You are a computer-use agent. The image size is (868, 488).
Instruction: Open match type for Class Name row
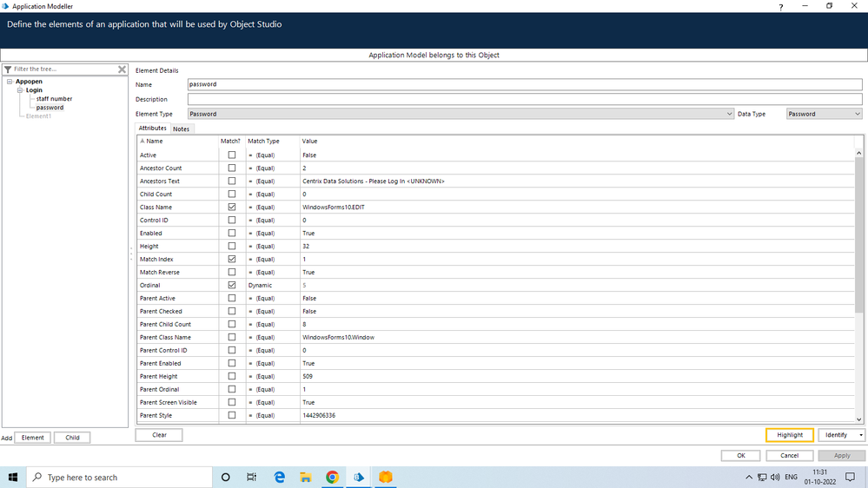(x=272, y=207)
